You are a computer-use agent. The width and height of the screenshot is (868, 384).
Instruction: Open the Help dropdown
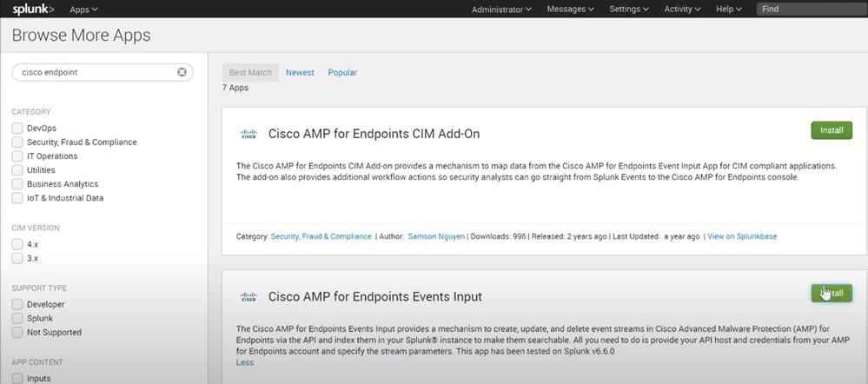click(x=728, y=9)
